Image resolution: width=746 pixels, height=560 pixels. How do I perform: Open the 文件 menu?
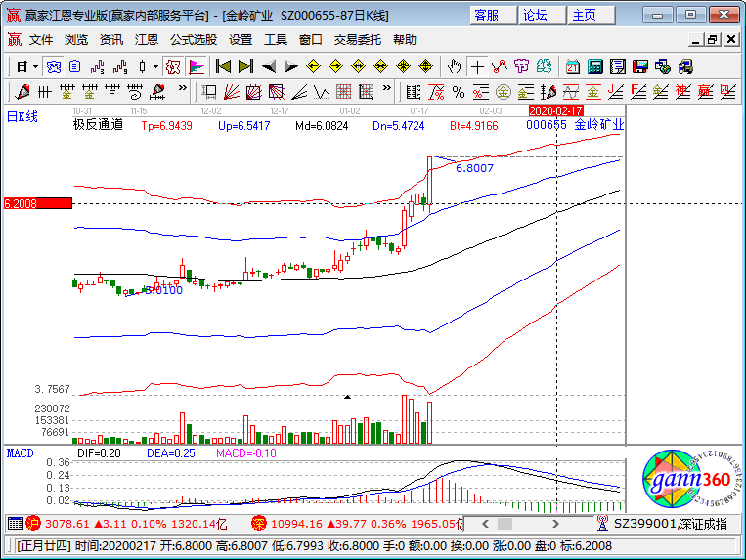point(41,40)
